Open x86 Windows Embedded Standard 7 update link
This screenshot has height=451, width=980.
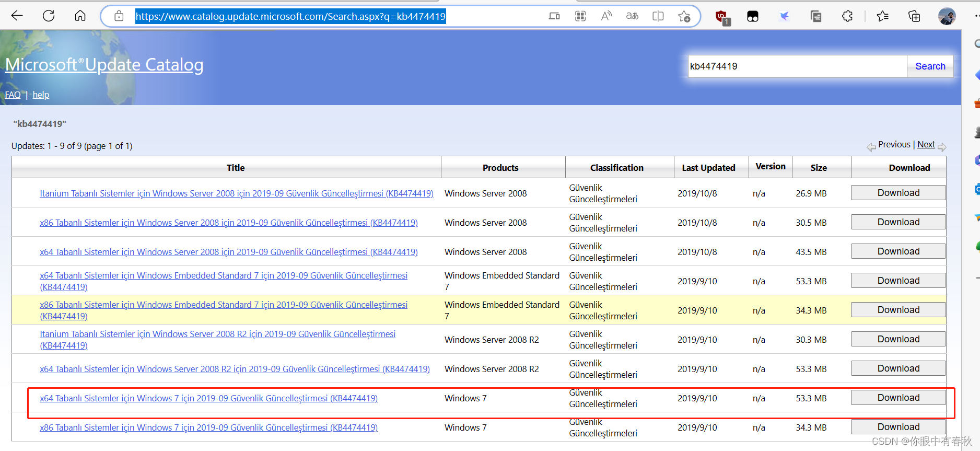tap(224, 310)
